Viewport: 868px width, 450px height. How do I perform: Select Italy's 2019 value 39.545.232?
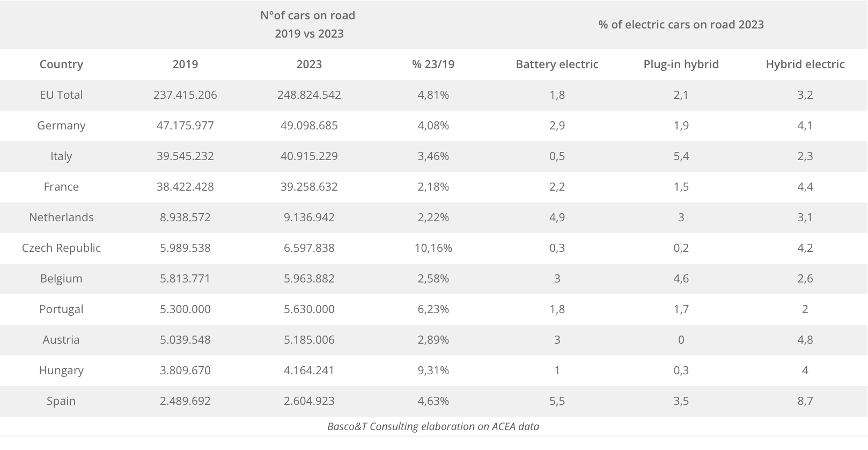click(x=185, y=156)
